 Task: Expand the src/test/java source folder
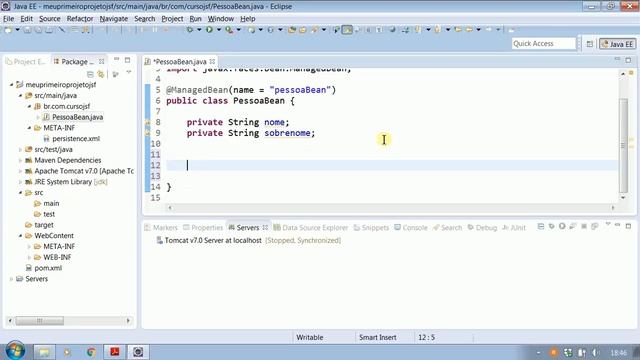coord(20,149)
